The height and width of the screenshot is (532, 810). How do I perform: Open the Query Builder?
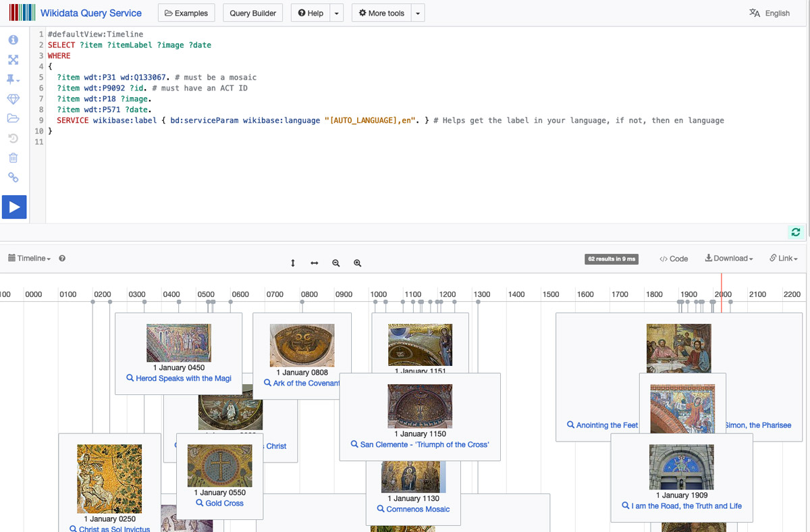click(x=252, y=13)
